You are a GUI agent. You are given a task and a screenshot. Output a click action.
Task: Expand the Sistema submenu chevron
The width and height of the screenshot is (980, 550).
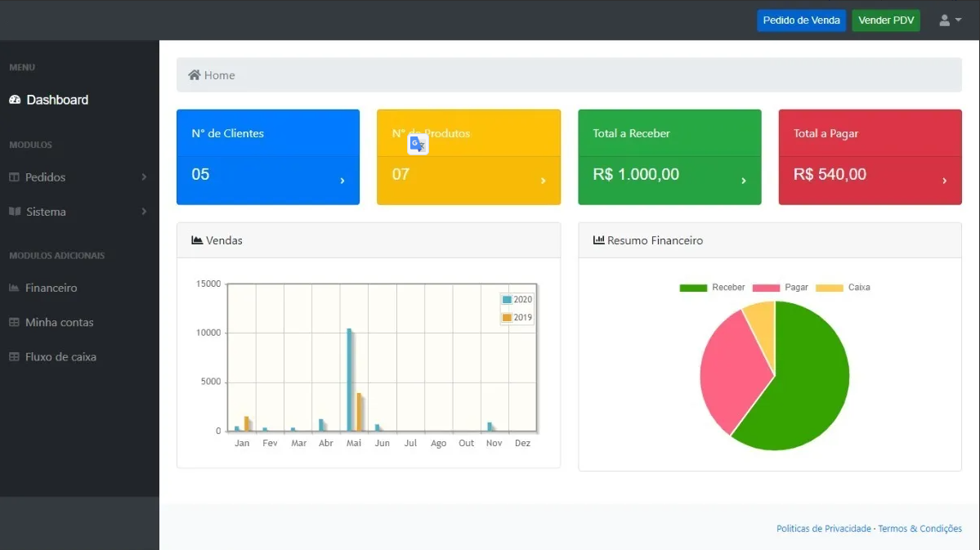[x=144, y=212]
